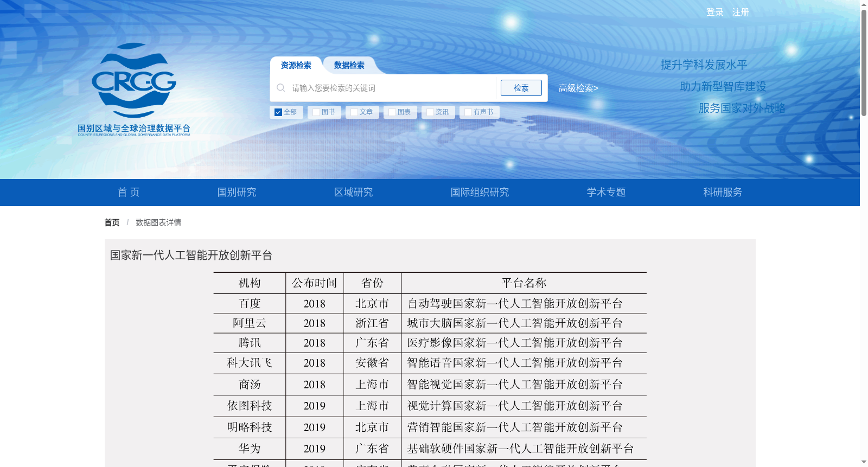Click table cell 依图科技

[250, 406]
